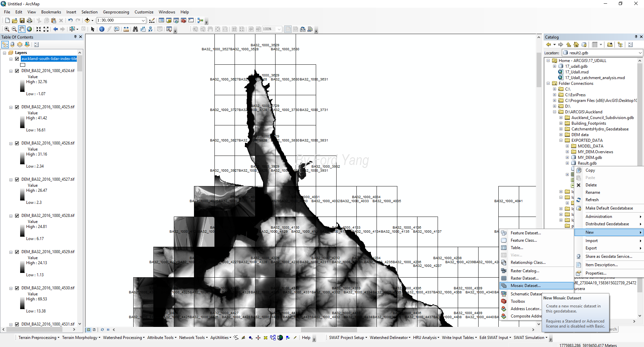Open the ArcToolbox window icon
The width and height of the screenshot is (644, 347).
click(184, 20)
